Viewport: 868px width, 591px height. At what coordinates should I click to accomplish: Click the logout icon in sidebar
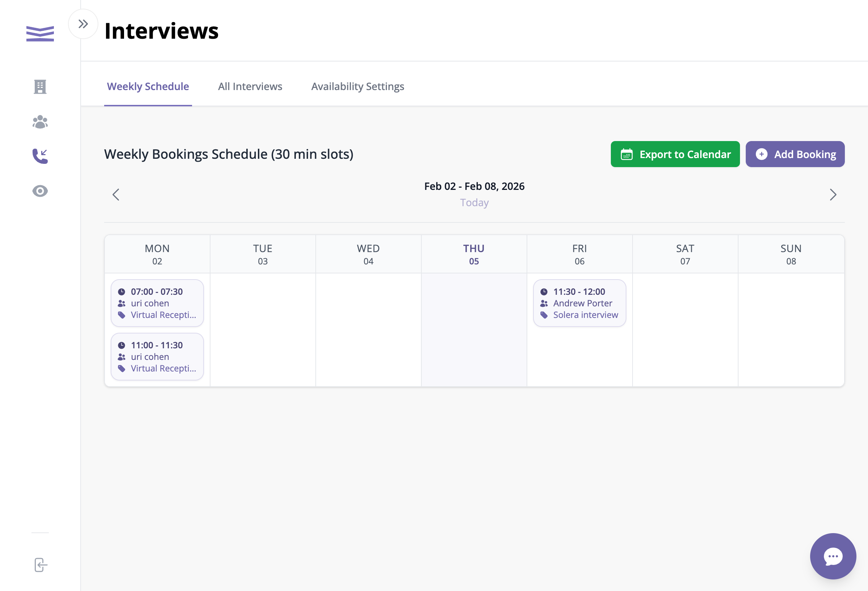tap(41, 565)
